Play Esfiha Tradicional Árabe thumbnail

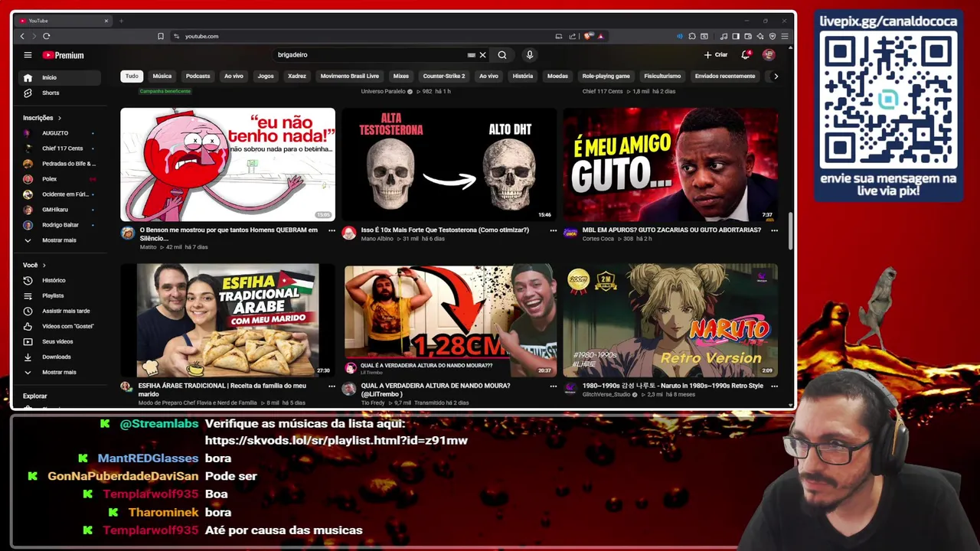coord(227,320)
